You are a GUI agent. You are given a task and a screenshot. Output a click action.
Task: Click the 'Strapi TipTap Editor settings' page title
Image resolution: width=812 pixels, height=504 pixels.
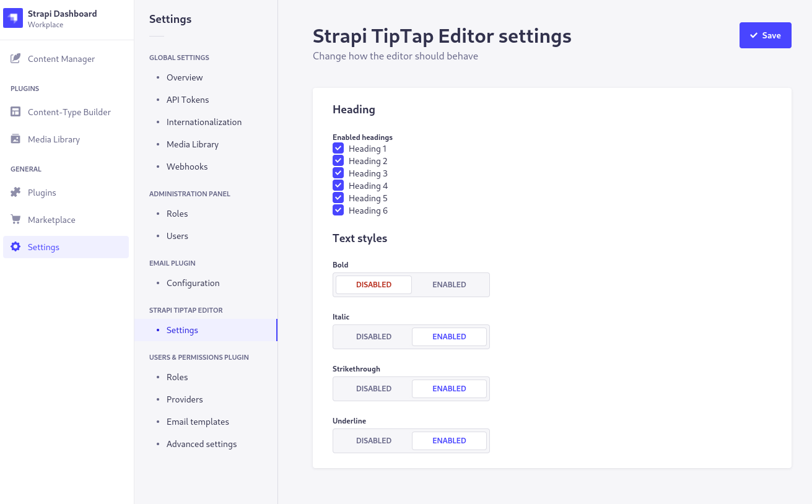442,36
